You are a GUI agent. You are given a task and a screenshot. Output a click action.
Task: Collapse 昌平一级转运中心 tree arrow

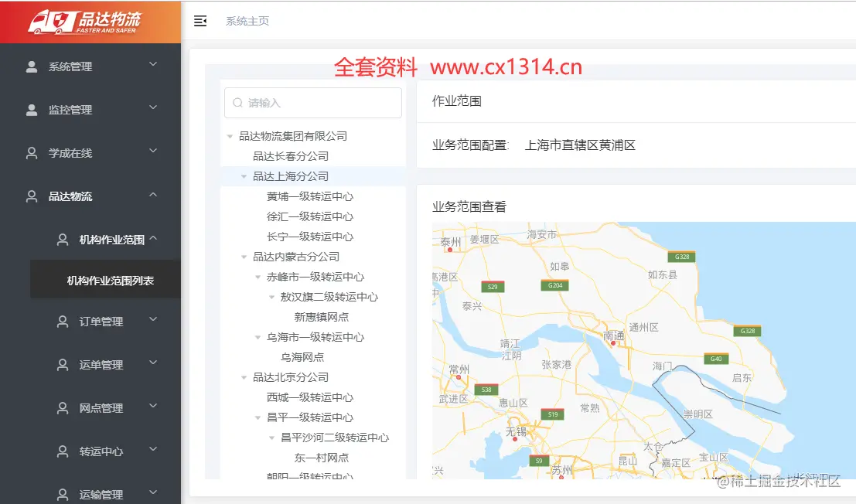[x=257, y=418]
